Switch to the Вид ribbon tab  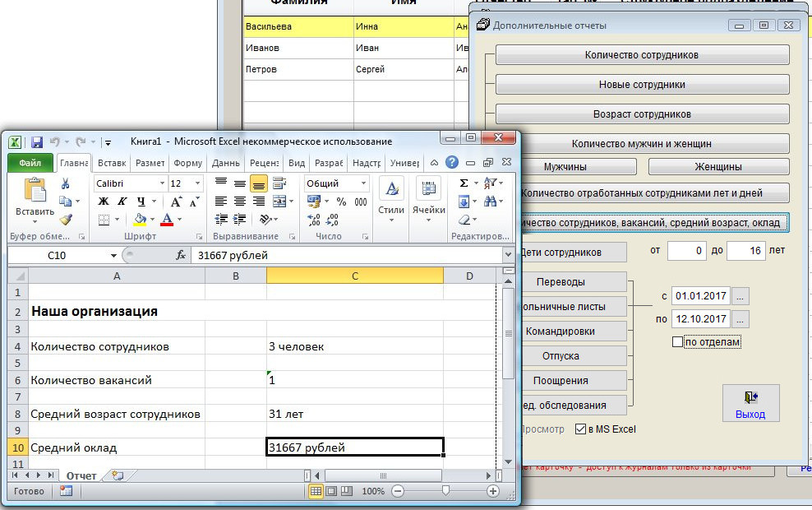click(x=297, y=163)
